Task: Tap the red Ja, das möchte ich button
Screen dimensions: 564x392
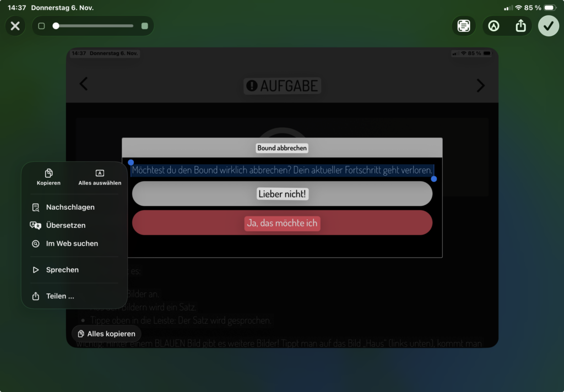Action: coord(282,223)
